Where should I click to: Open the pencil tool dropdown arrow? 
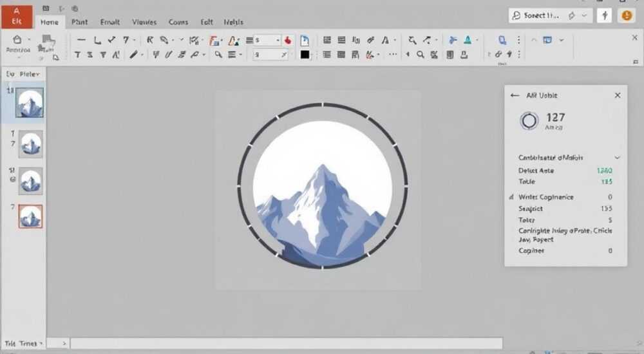coord(142,55)
